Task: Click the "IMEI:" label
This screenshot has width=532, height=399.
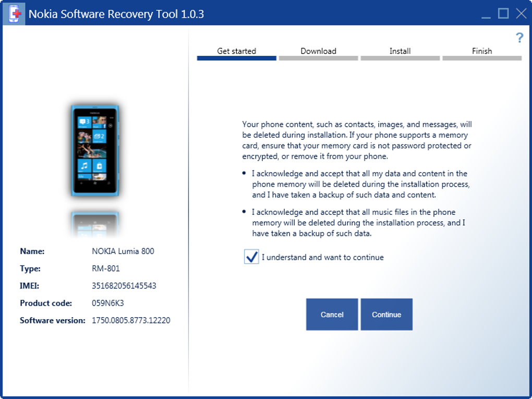Action: pyautogui.click(x=29, y=286)
